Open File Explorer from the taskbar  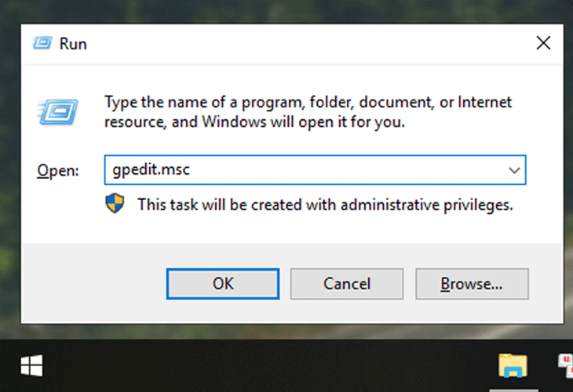513,365
